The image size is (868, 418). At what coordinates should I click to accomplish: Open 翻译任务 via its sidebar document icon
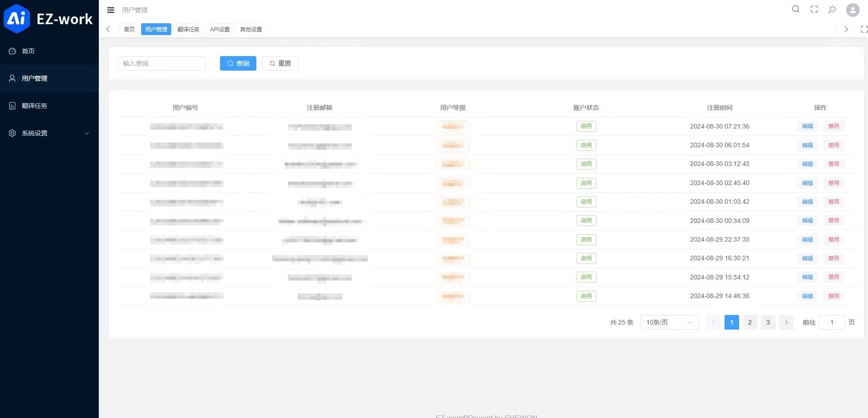(x=12, y=106)
